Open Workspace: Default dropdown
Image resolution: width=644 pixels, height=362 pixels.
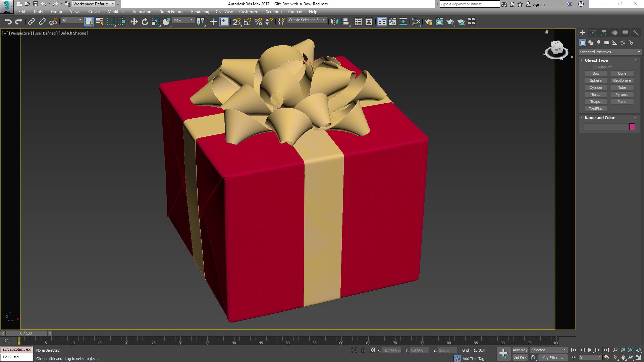(94, 4)
